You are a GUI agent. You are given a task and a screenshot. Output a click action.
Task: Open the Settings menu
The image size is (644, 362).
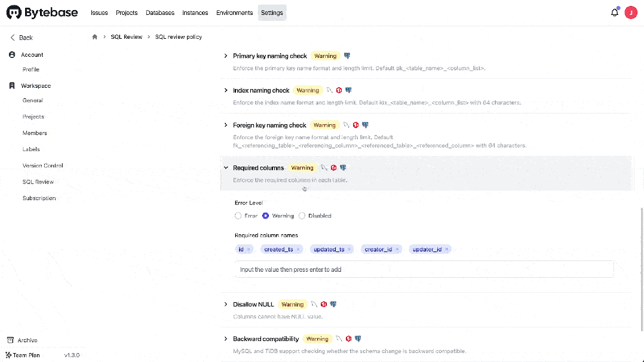[272, 13]
